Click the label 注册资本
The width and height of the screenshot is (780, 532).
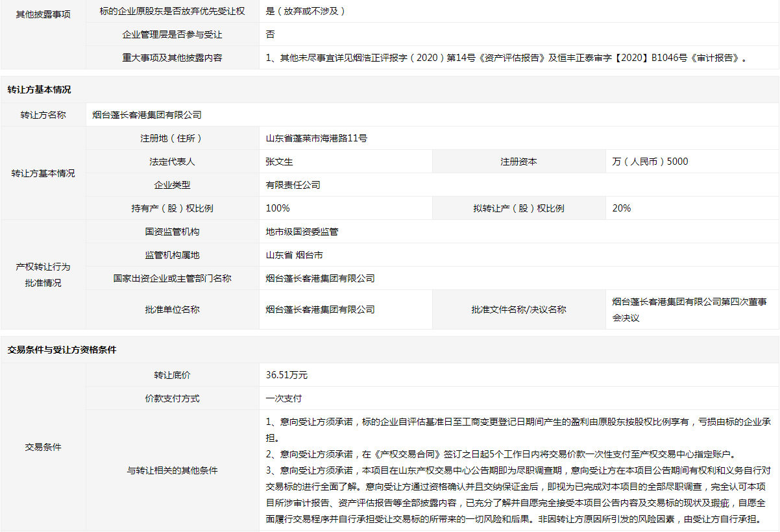[518, 162]
